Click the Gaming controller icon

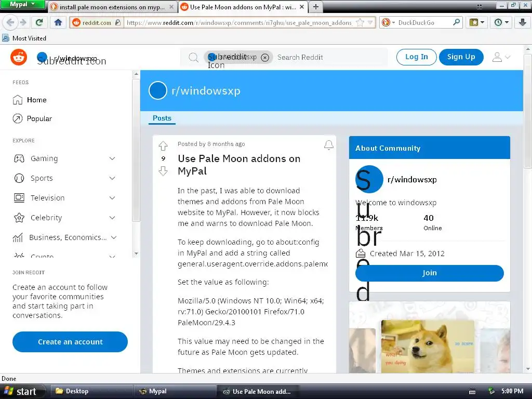(x=19, y=158)
